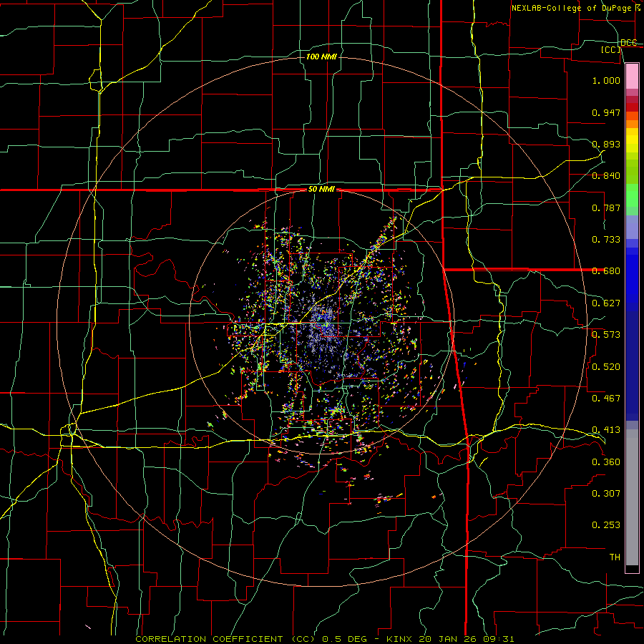
Task: Click the 0.467 scale value
Action: [x=606, y=399]
